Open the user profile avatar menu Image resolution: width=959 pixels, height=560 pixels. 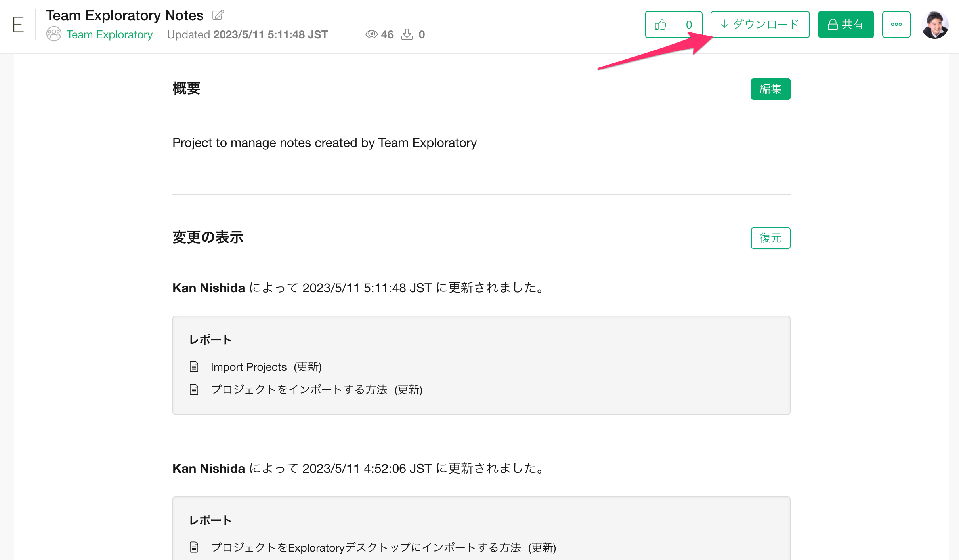pos(935,25)
